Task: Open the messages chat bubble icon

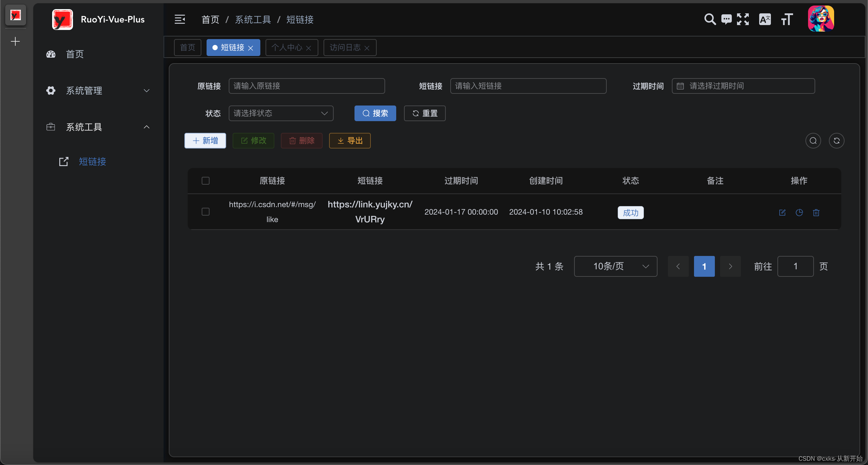Action: tap(726, 19)
